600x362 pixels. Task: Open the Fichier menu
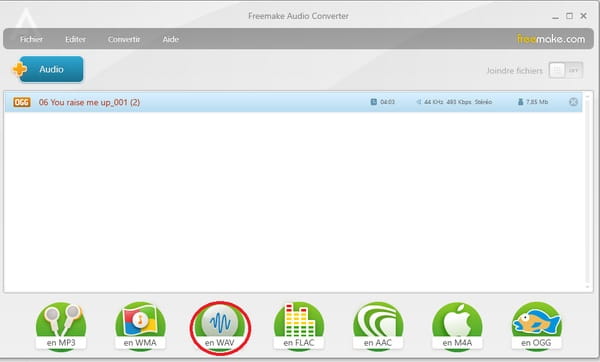[x=31, y=39]
